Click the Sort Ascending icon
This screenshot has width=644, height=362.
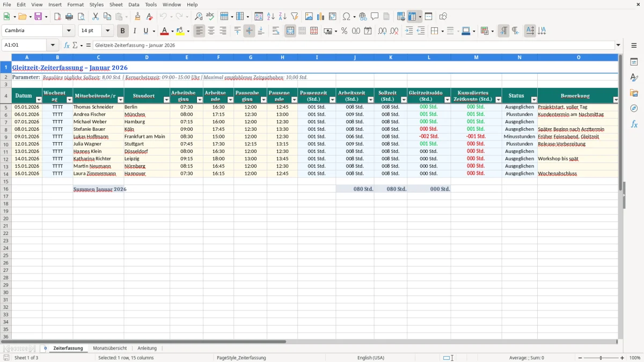tap(271, 17)
